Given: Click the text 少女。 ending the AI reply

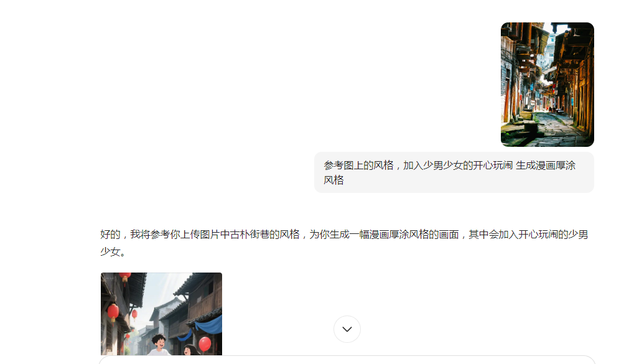Looking at the screenshot, I should point(113,252).
